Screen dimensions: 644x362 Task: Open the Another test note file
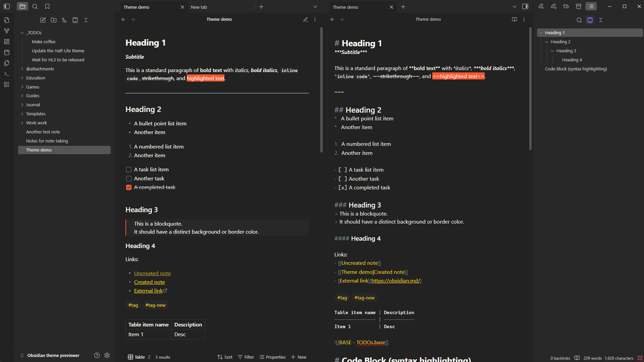[x=43, y=132]
